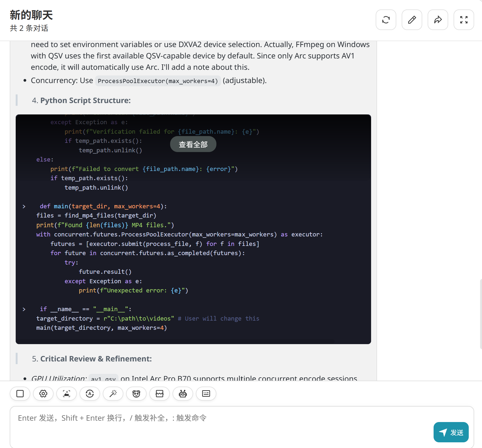Click the 'except Exception as e:' line above print Unexpected
482x448 pixels.
(x=103, y=281)
